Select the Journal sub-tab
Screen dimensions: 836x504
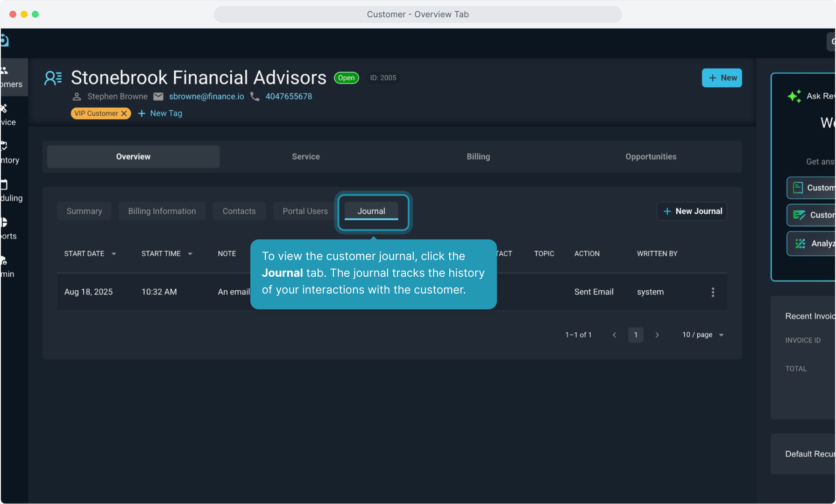click(x=371, y=211)
